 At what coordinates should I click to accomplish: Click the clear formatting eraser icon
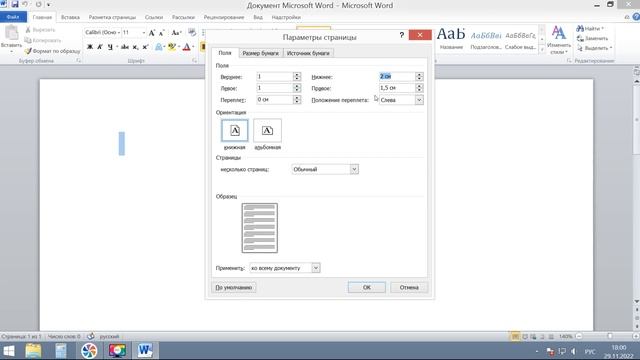point(192,33)
